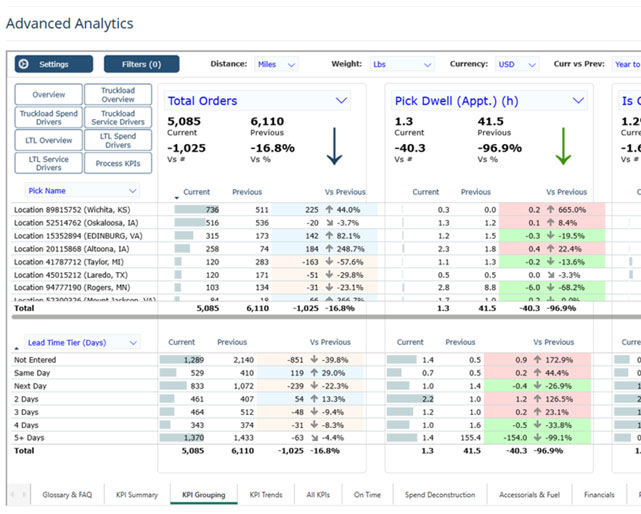The image size is (641, 514).
Task: Expand the Pick Dwell (Appt.) KPI selector
Action: coord(578,100)
